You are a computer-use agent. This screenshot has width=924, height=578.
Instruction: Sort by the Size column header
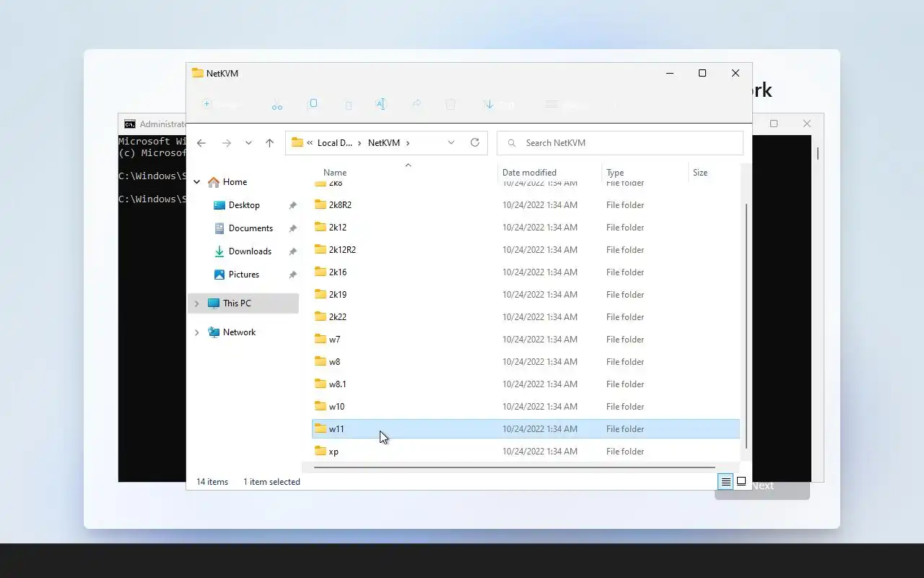(x=700, y=173)
